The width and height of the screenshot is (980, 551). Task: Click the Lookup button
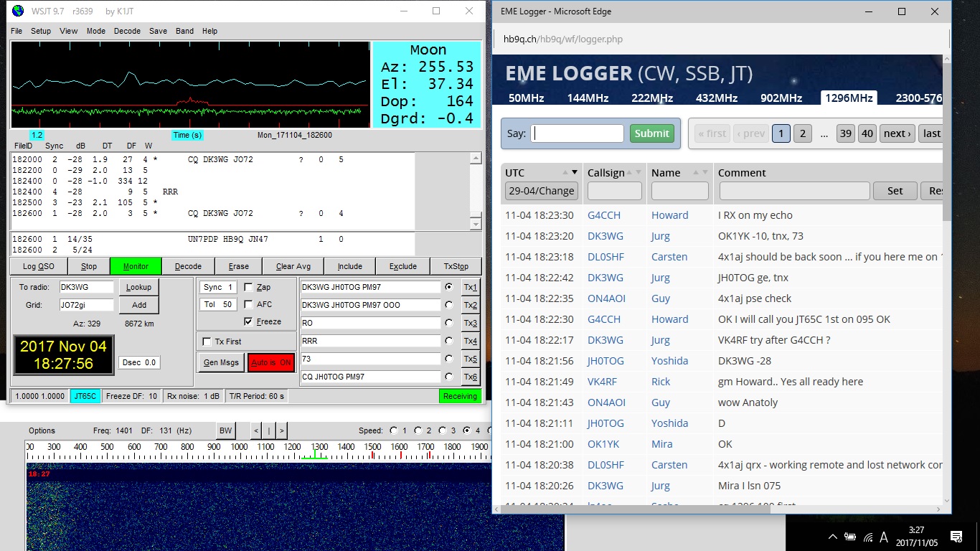click(x=138, y=287)
